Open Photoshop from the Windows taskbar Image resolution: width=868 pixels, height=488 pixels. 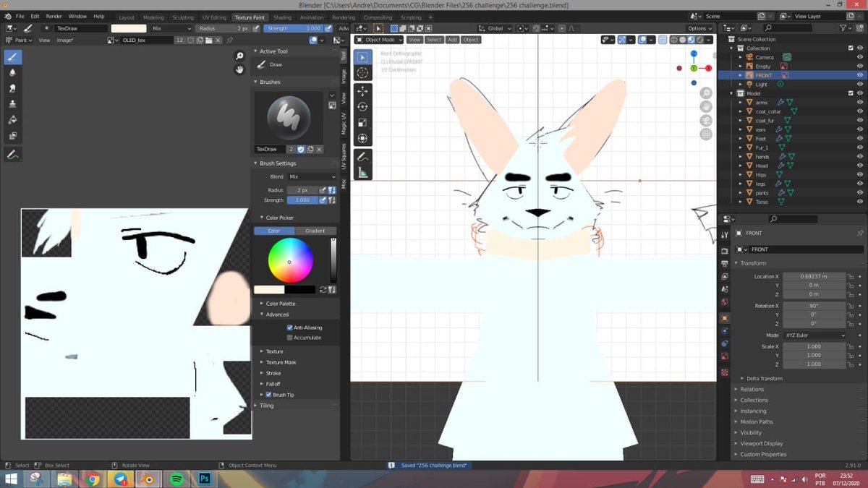pyautogui.click(x=205, y=479)
